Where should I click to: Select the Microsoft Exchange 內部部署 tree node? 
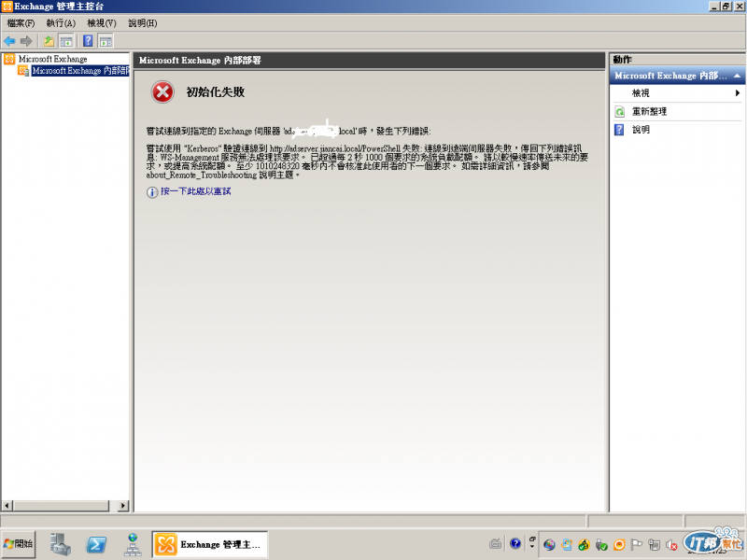(80, 71)
